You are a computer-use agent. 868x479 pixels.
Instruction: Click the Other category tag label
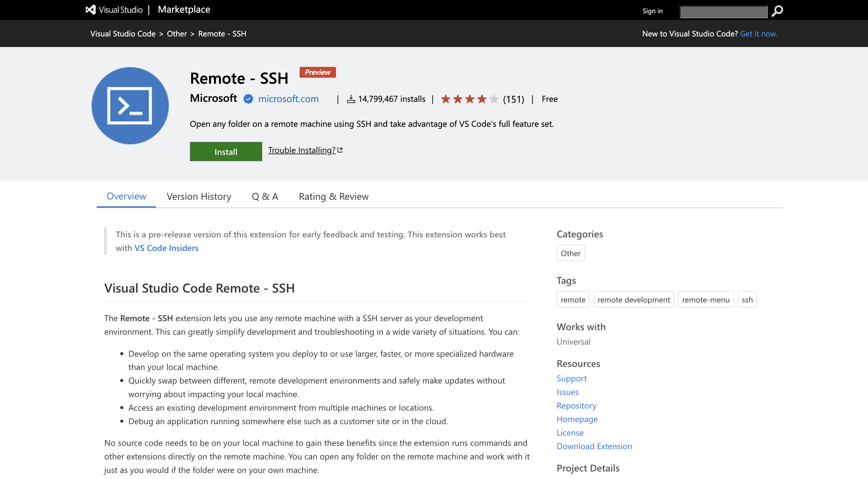pyautogui.click(x=570, y=252)
